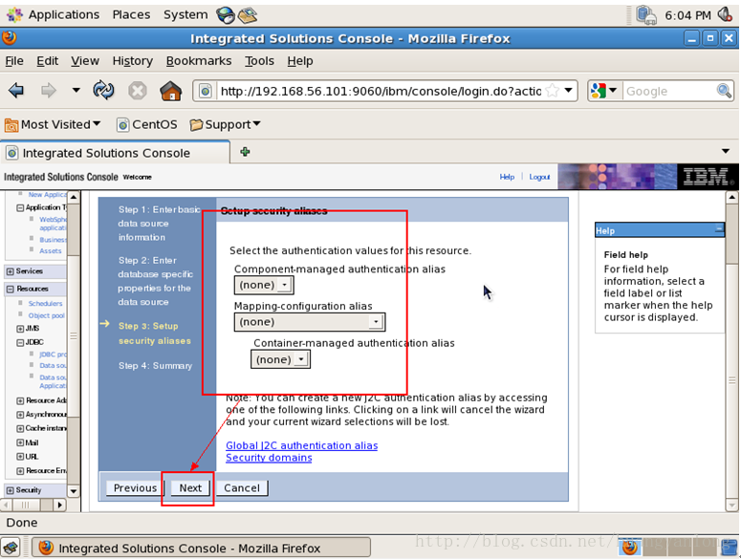Open the View menu

point(85,61)
